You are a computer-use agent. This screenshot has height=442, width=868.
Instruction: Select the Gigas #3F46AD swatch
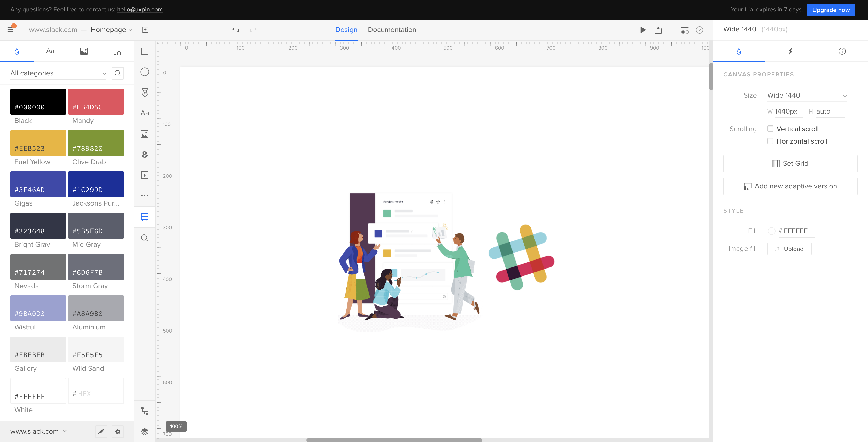(x=38, y=185)
